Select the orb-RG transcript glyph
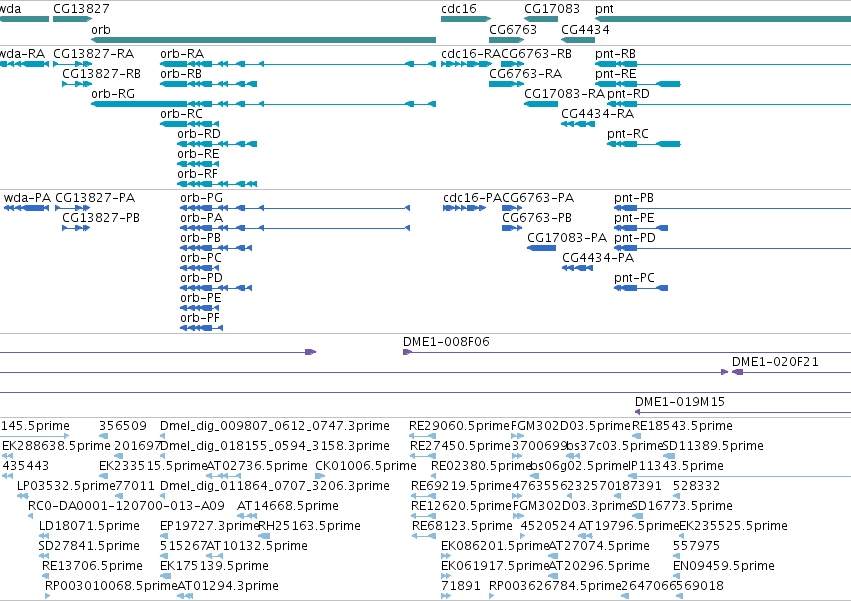 263,104
